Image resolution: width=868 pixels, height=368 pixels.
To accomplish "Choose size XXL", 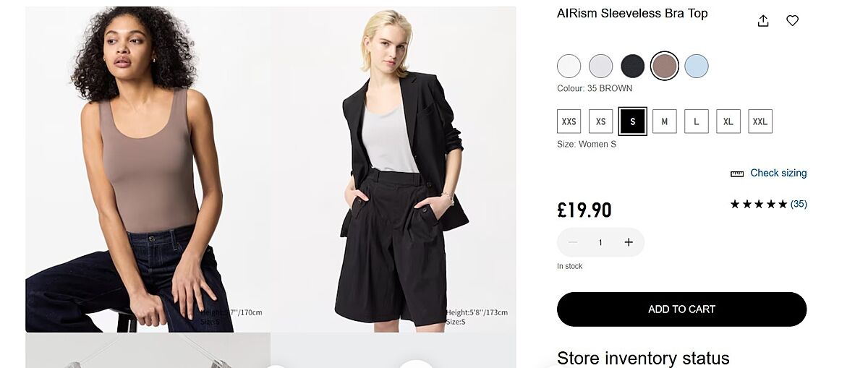I will point(760,121).
